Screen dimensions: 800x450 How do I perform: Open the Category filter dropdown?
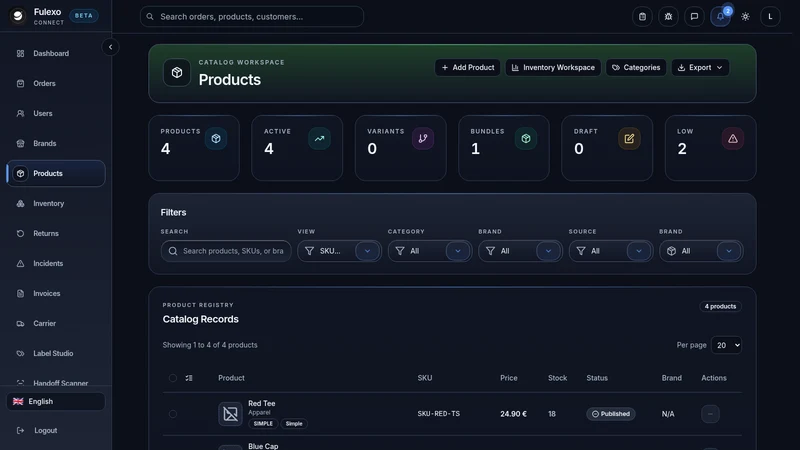(430, 251)
